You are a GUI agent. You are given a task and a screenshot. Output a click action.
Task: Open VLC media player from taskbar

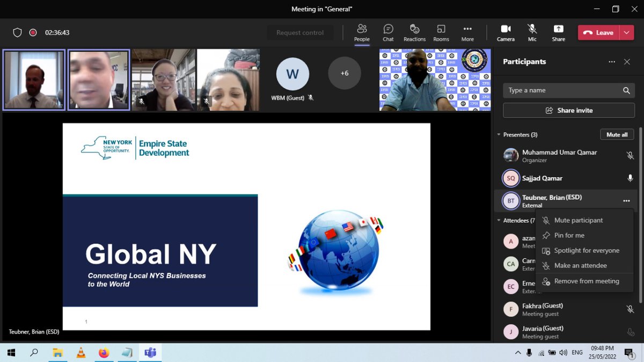(80, 353)
